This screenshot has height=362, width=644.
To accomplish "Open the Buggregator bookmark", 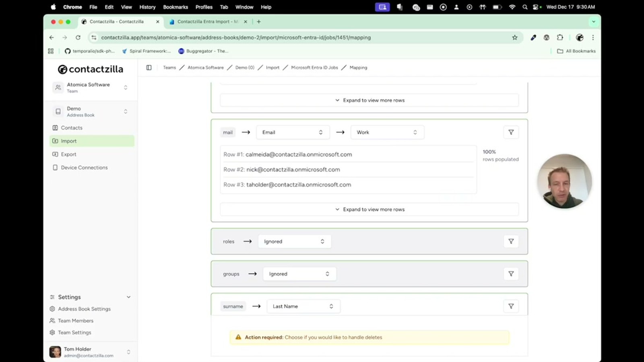I will 203,51.
